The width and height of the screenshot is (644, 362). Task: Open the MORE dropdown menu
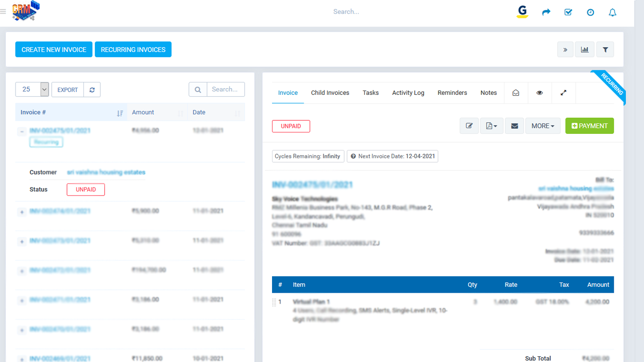tap(543, 126)
